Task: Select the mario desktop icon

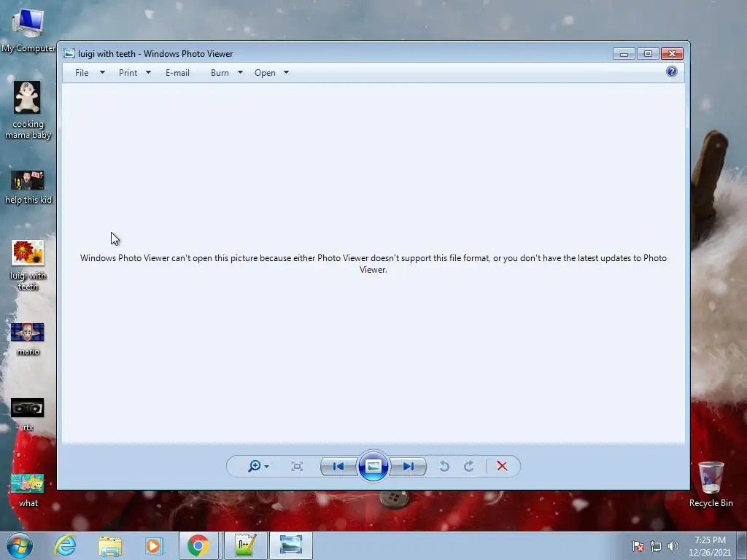Action: tap(28, 339)
